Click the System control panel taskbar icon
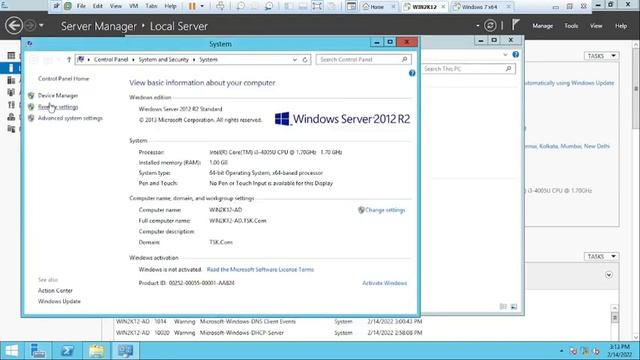This screenshot has height=360, width=640. pyautogui.click(x=125, y=351)
